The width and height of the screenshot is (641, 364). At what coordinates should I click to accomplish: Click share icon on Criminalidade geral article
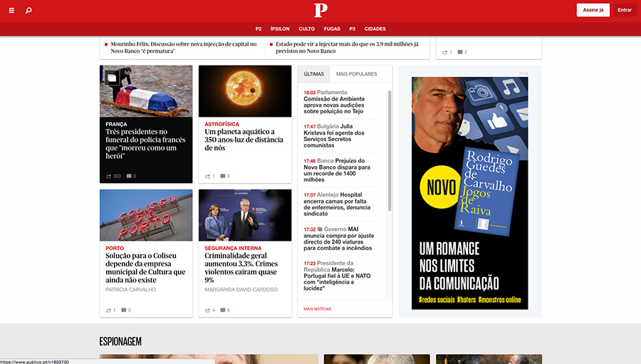tap(208, 310)
